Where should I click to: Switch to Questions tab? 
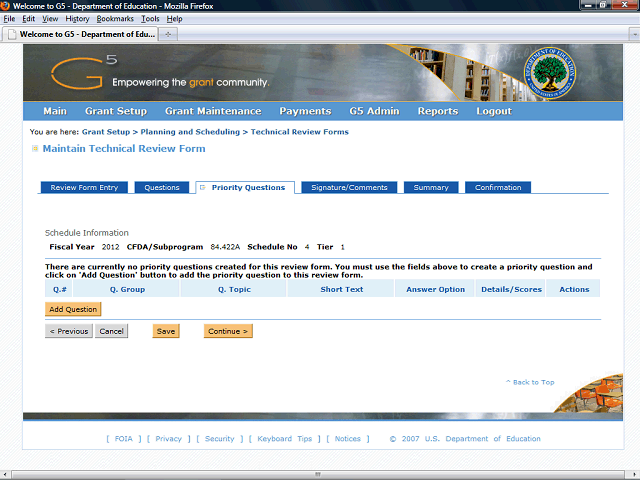pyautogui.click(x=162, y=187)
